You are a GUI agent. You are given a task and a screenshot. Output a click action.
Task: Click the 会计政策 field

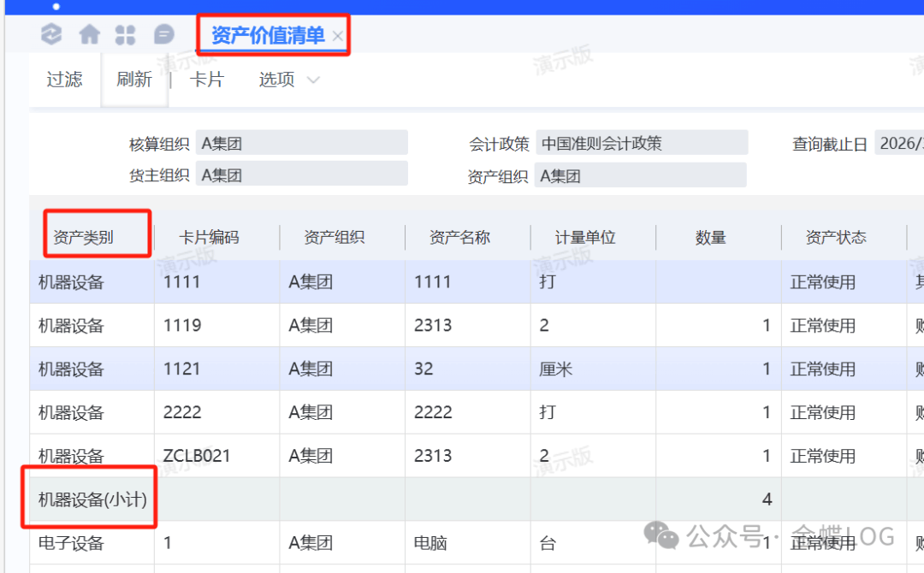[x=641, y=143]
